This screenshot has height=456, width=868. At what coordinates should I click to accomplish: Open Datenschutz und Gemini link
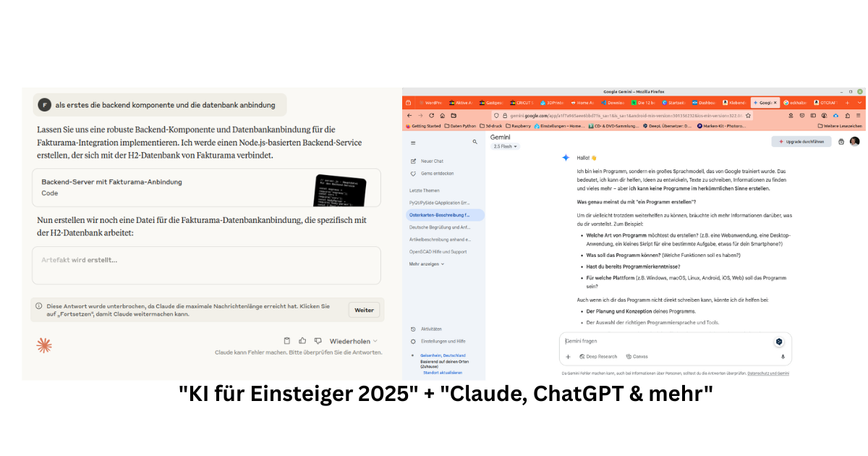[768, 373]
